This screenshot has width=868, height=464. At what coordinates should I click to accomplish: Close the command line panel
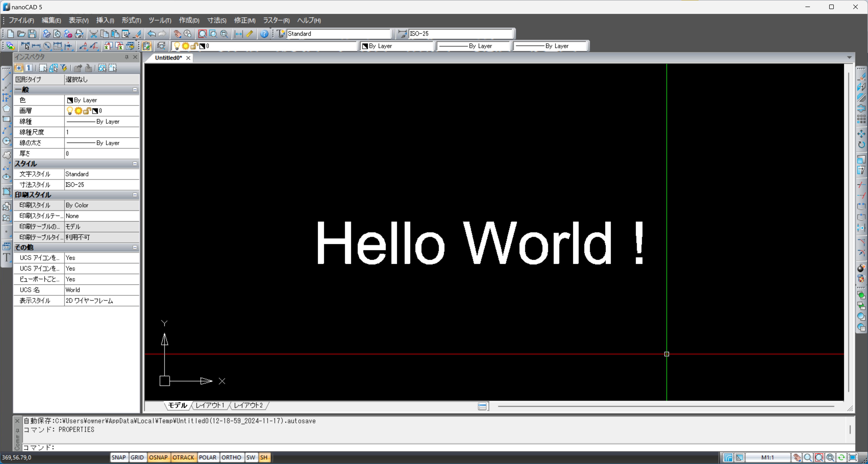click(17, 421)
